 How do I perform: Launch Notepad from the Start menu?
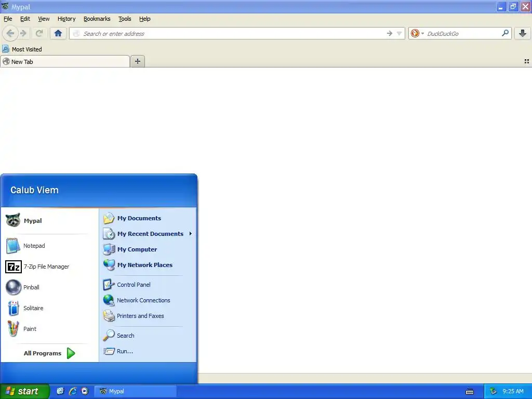49,246
